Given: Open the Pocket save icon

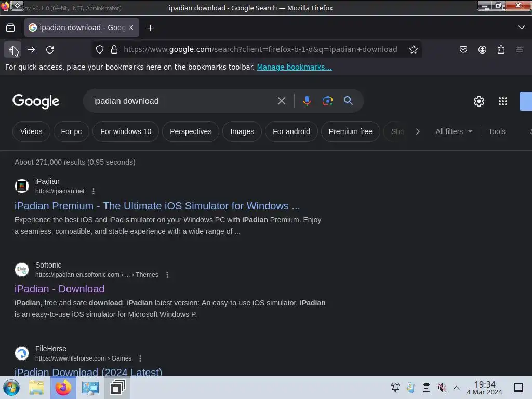Looking at the screenshot, I should tap(463, 49).
